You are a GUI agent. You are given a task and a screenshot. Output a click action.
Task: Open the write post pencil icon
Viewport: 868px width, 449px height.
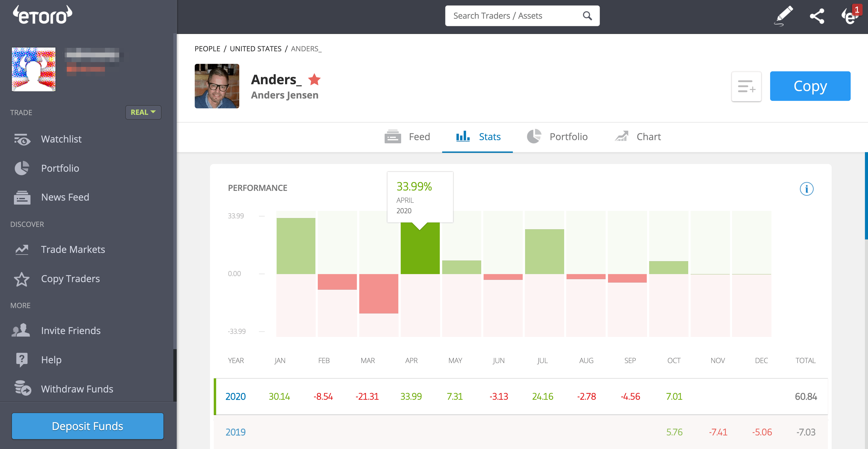coord(783,16)
